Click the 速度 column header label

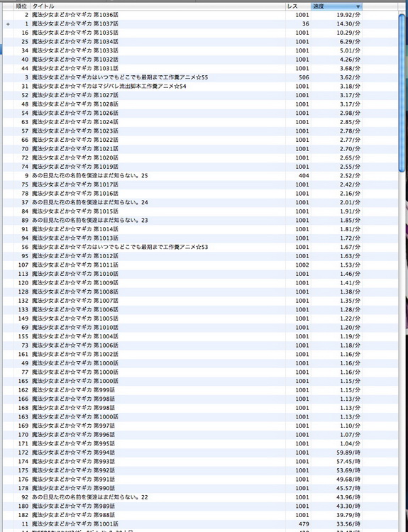(x=319, y=6)
